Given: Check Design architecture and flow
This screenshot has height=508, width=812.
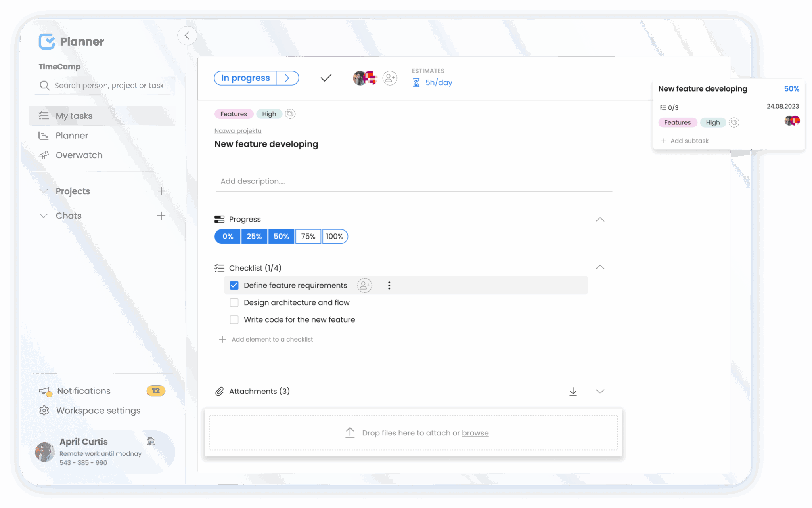Looking at the screenshot, I should (x=234, y=302).
